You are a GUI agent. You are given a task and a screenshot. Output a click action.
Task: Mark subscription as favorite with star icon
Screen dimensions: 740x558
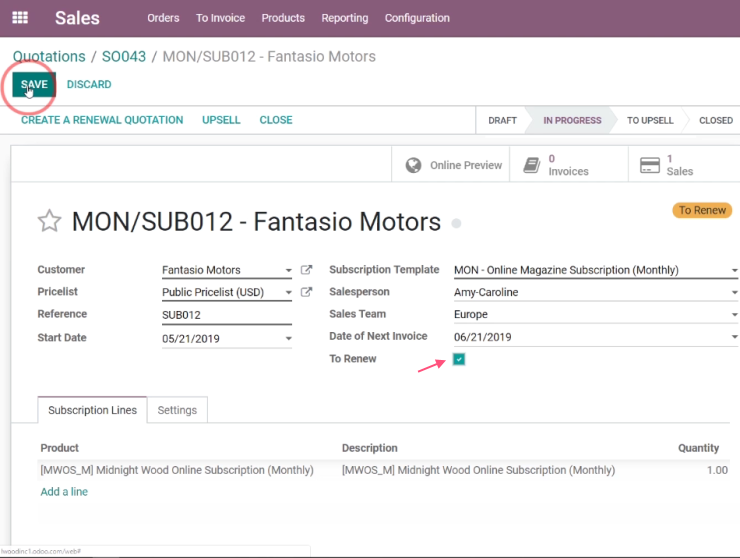point(49,221)
